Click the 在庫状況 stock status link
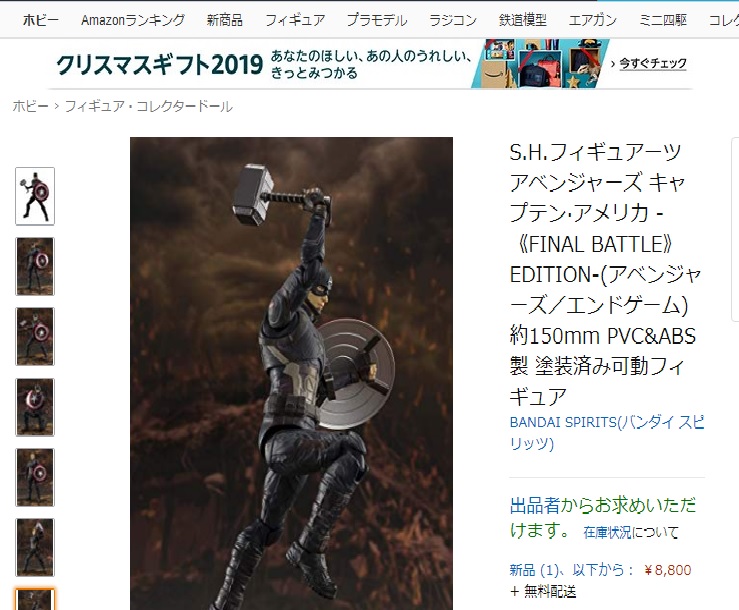This screenshot has height=610, width=739. coord(607,532)
